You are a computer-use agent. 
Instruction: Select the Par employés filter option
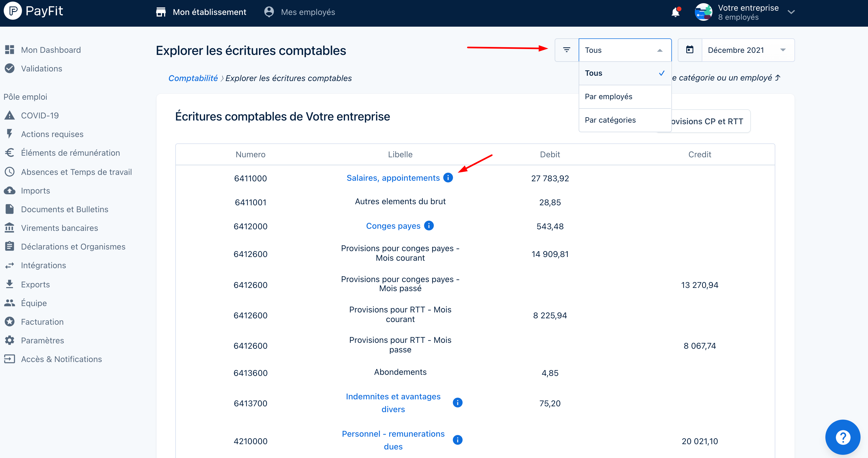608,97
